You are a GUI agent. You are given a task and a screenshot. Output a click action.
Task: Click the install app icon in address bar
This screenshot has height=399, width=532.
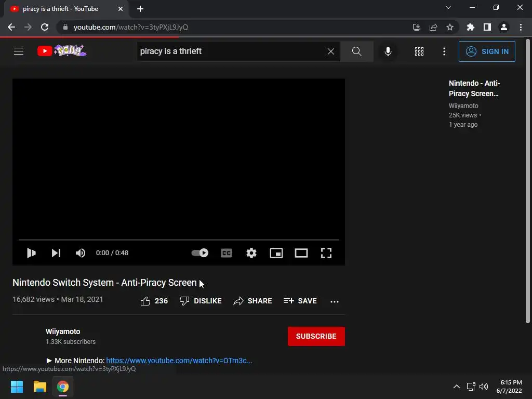(416, 27)
